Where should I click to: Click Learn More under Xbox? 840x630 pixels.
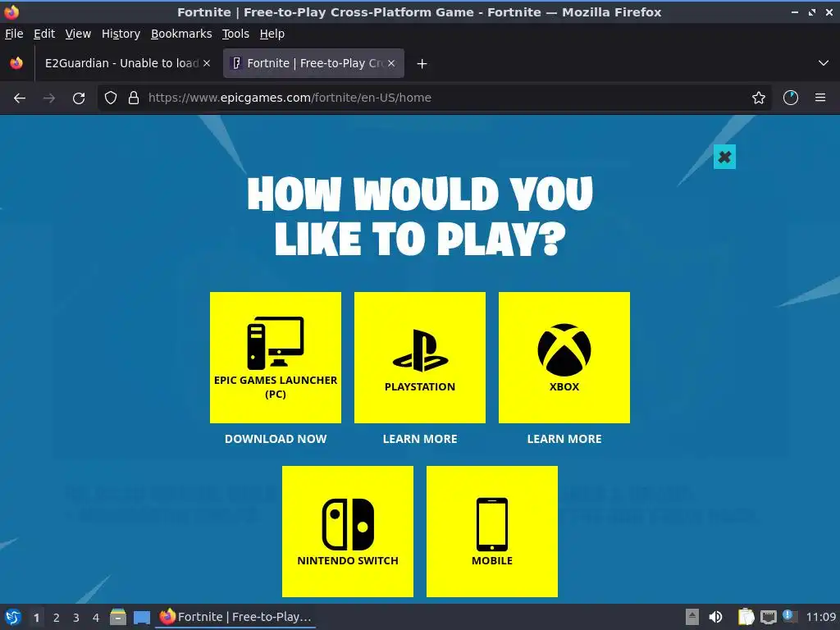click(564, 439)
